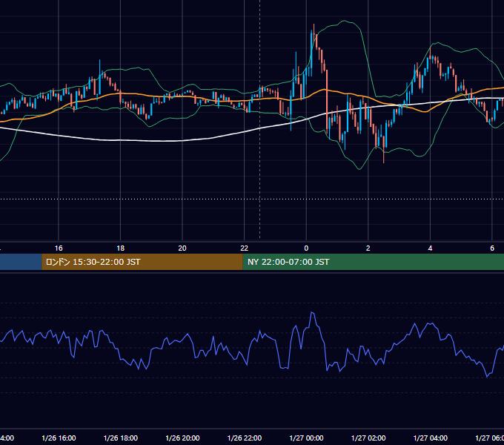Click the 1/26 16:00 time label
The height and width of the screenshot is (445, 504).
point(59,438)
